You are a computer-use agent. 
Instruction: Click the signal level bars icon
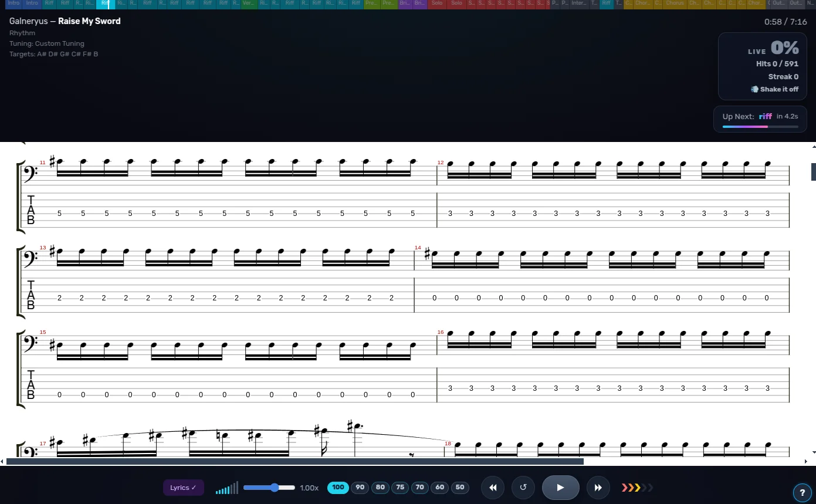point(226,488)
